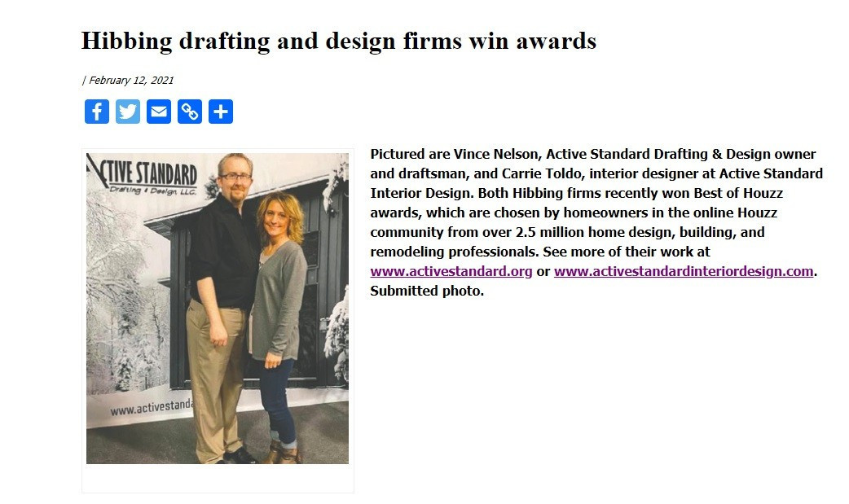The height and width of the screenshot is (504, 849).
Task: Open the www.activestandard.org link
Action: click(451, 271)
